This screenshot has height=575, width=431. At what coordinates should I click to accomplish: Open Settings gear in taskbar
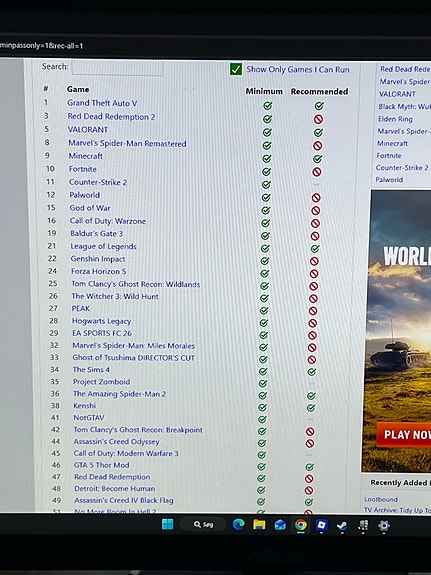384,526
